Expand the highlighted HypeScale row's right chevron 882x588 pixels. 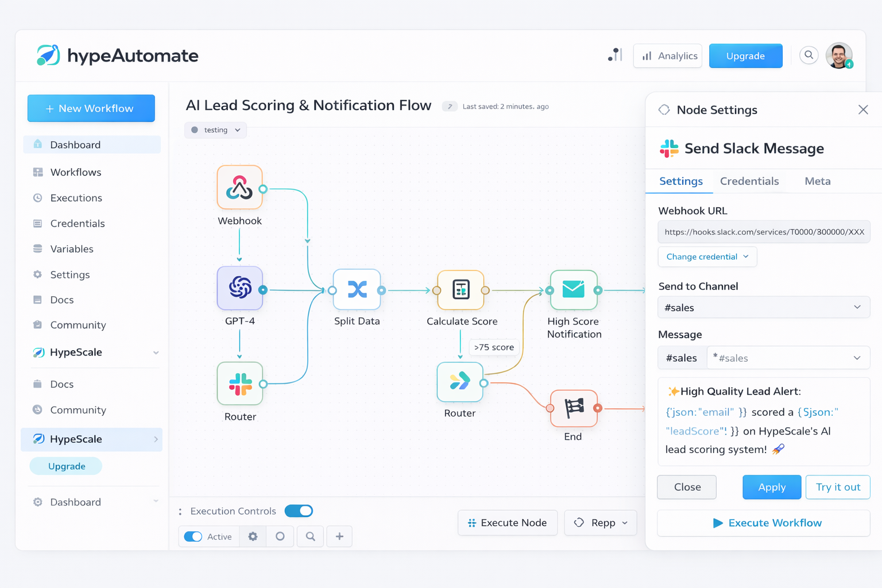pos(156,439)
